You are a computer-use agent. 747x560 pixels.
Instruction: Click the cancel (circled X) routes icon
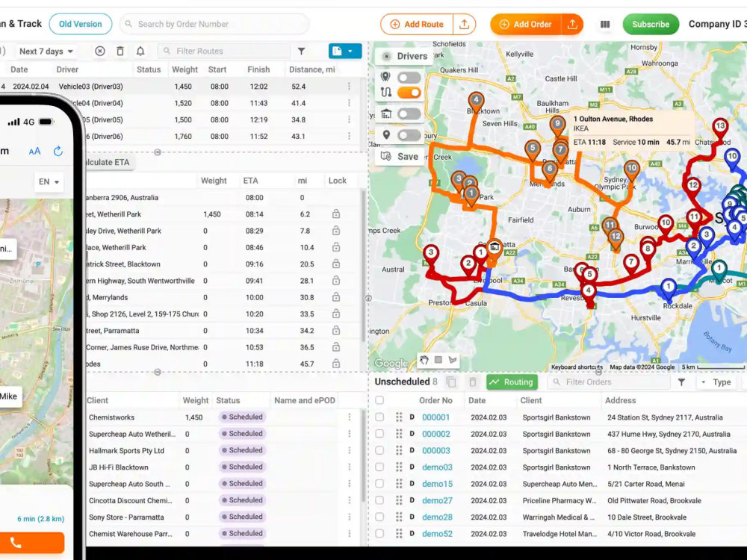tap(99, 51)
